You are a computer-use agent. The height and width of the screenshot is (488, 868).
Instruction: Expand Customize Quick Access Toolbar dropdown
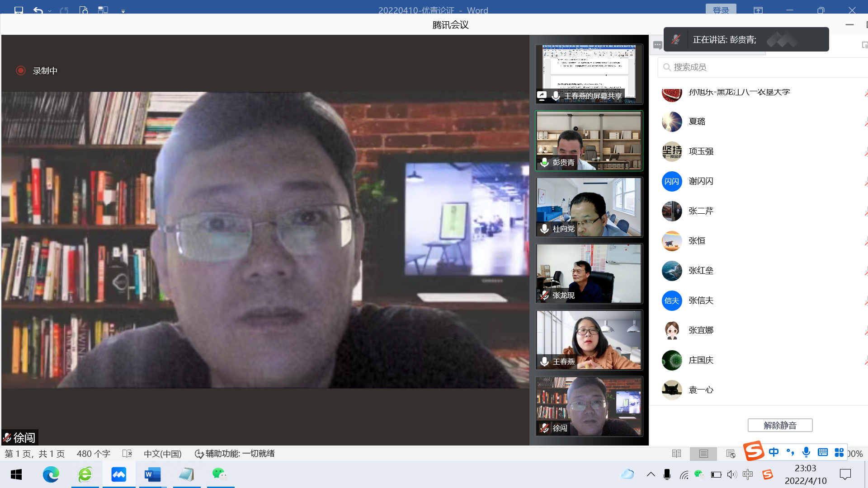point(123,11)
